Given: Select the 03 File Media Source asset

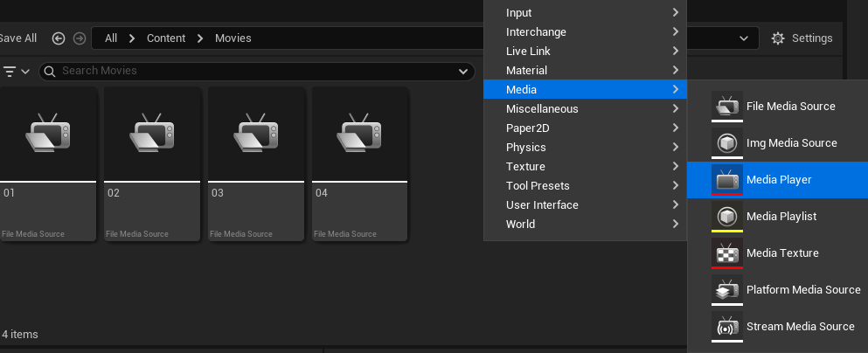Looking at the screenshot, I should [256, 163].
